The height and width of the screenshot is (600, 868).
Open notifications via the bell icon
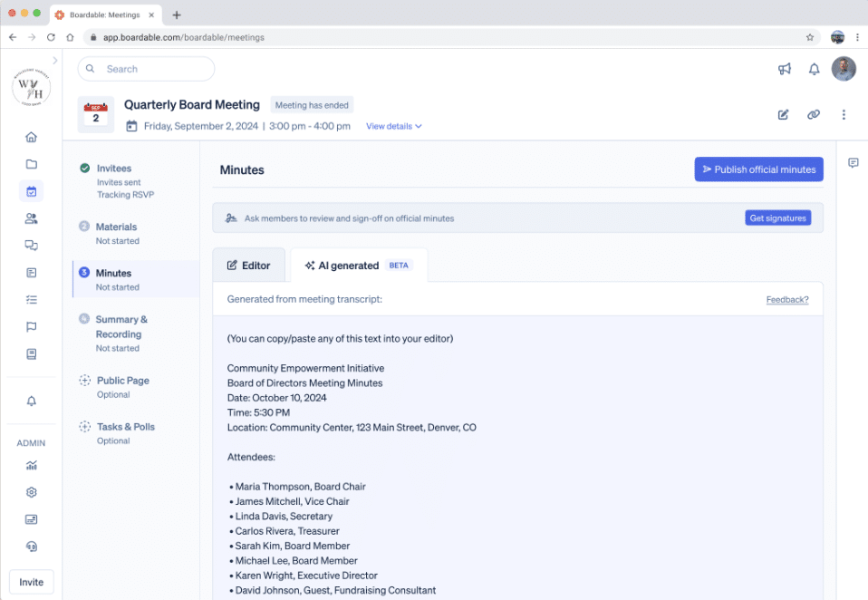tap(814, 69)
